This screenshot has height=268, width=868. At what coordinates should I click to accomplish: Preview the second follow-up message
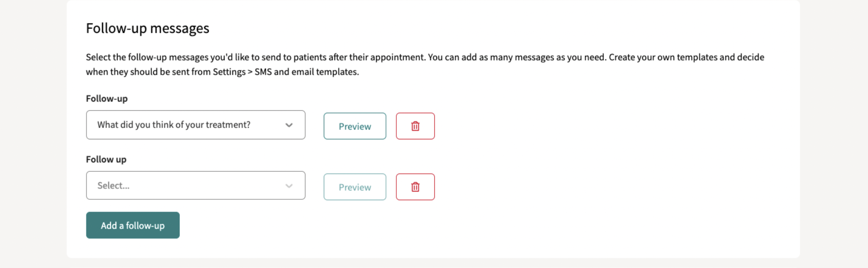[355, 187]
